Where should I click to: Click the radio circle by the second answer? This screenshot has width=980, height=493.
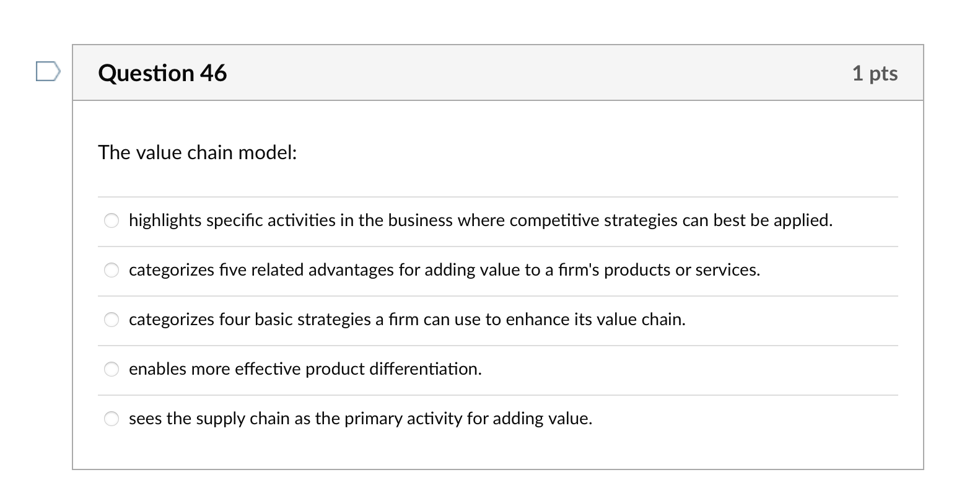tap(112, 270)
